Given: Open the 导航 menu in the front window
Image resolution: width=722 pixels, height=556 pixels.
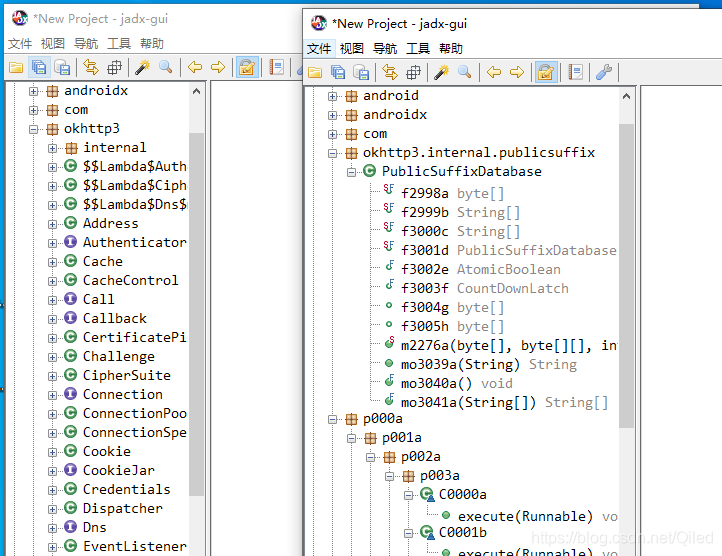Looking at the screenshot, I should [385, 48].
